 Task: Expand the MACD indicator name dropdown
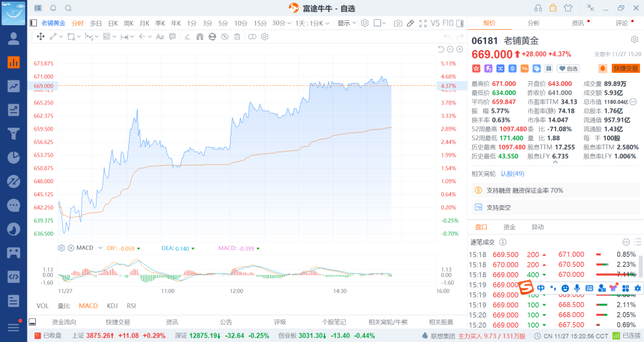(100, 248)
